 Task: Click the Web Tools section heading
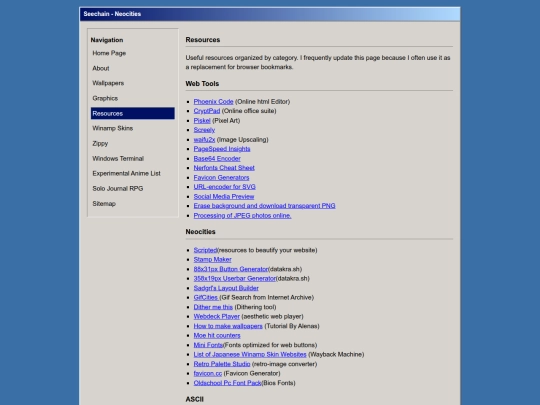(x=202, y=84)
